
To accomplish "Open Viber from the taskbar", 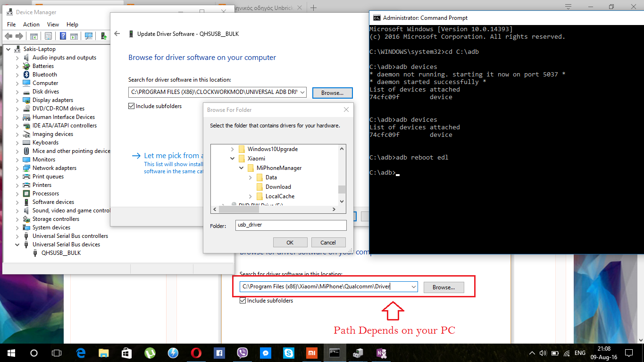I will (x=243, y=353).
